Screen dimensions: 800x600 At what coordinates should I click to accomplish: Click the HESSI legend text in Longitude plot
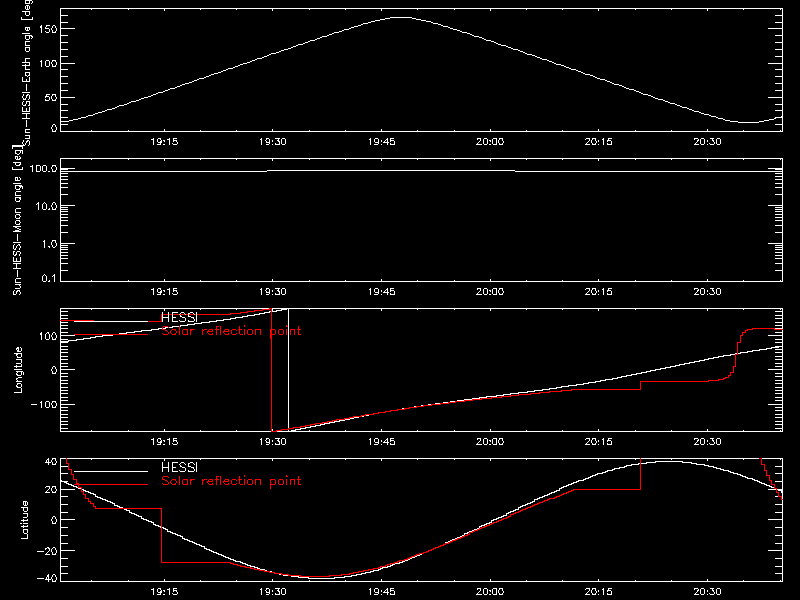click(179, 317)
